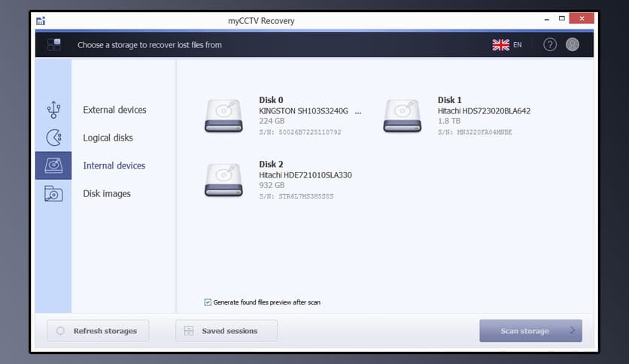This screenshot has height=364, width=629.
Task: Click the refresh circle icon
Action: click(60, 331)
